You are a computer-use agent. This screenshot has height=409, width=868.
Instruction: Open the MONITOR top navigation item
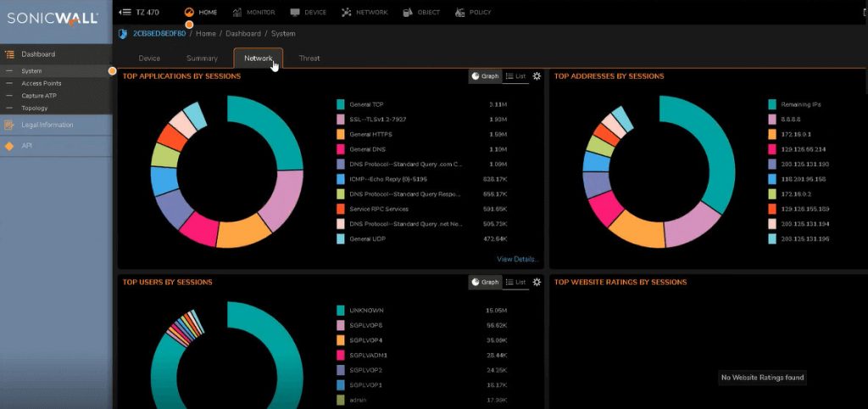click(x=253, y=12)
